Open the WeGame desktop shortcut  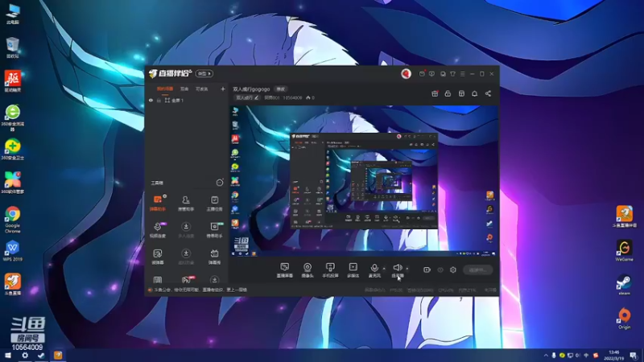coord(624,251)
